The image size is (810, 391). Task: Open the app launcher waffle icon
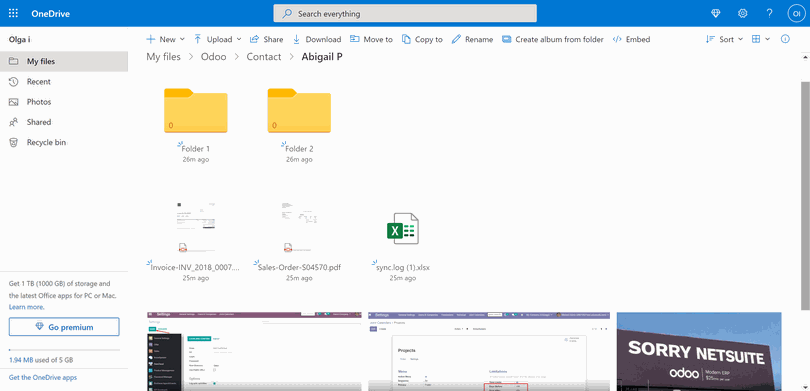pos(13,13)
